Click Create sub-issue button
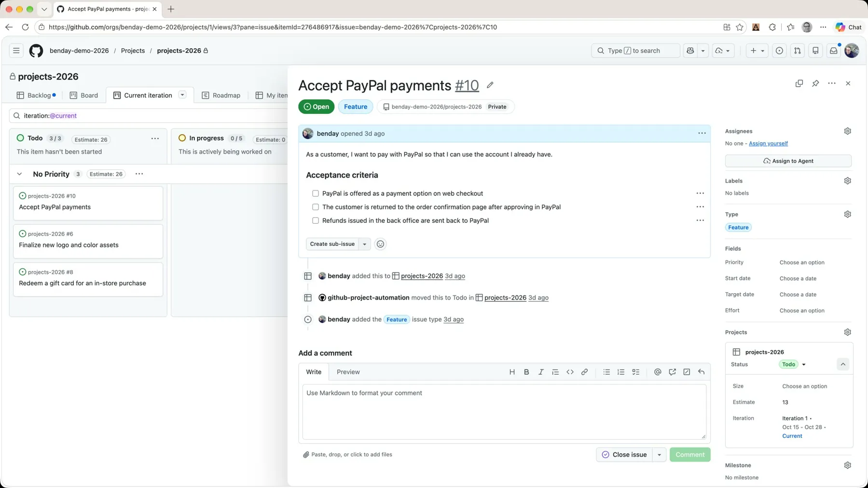This screenshot has height=488, width=868. click(x=332, y=244)
